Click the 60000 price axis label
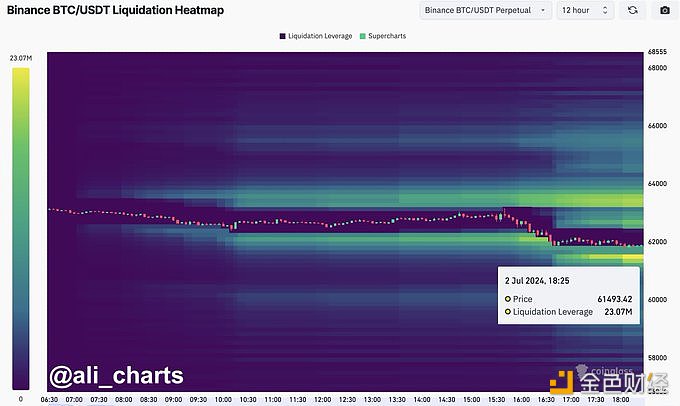 (657, 300)
